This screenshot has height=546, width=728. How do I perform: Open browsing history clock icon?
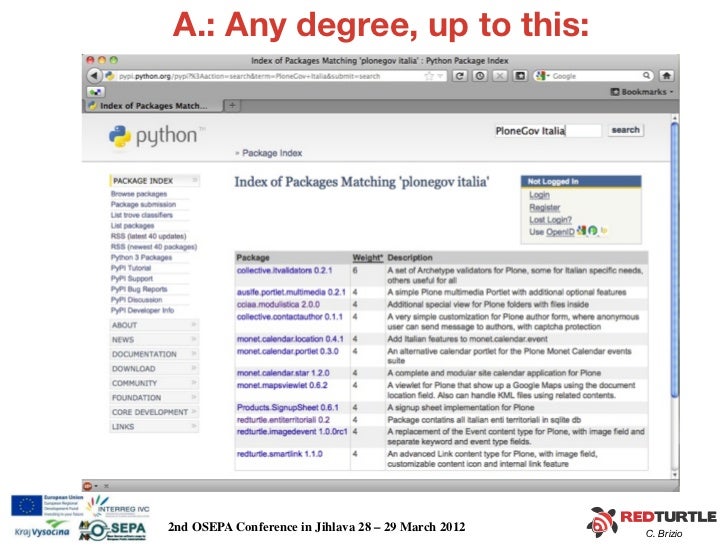click(x=480, y=76)
